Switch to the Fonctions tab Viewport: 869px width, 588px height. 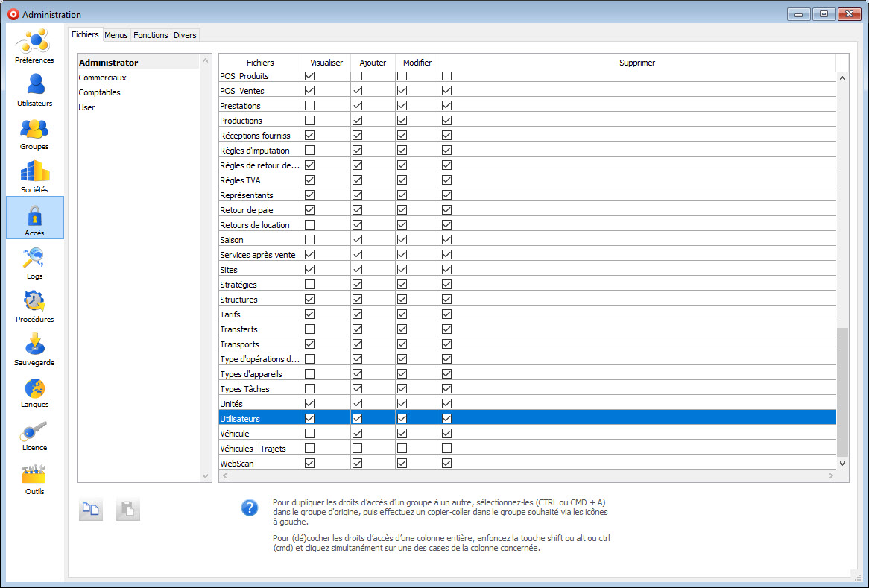(151, 35)
